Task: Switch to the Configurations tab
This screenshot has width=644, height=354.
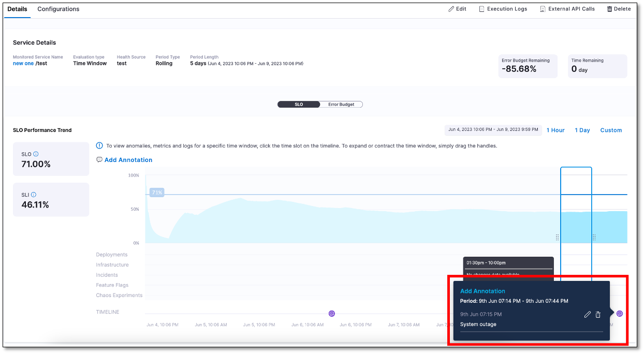Action: [x=58, y=9]
